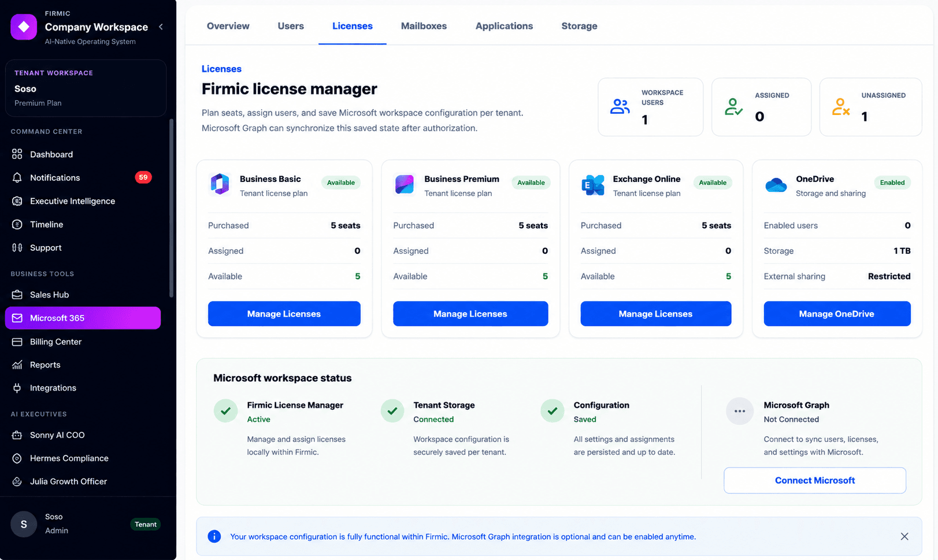The image size is (938, 560).
Task: Click the Connect Microsoft button
Action: 815,480
